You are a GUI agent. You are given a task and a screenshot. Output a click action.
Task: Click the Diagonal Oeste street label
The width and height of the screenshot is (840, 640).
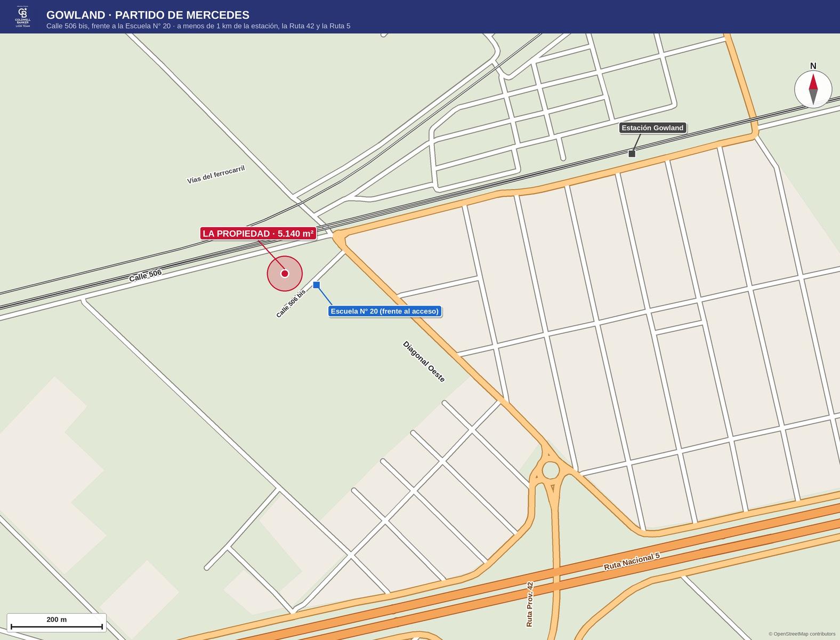click(424, 362)
